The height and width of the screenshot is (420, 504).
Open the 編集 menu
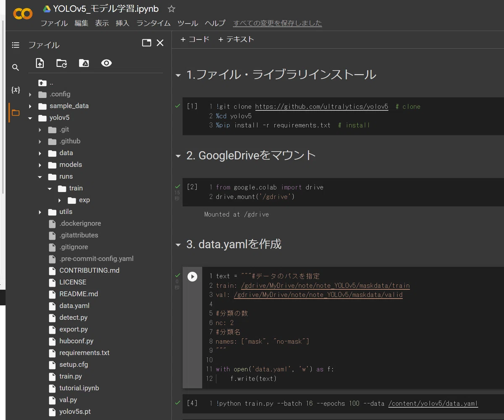coord(81,24)
